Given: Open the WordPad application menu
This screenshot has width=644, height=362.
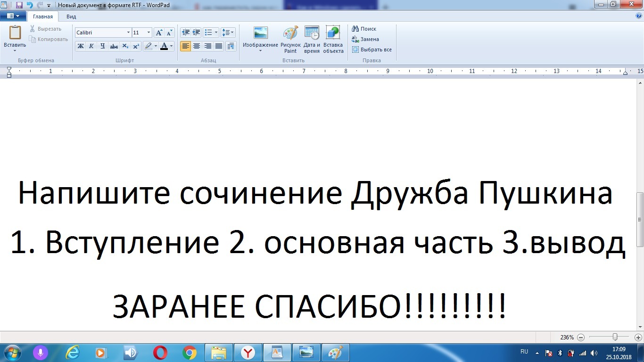Looking at the screenshot, I should 14,15.
